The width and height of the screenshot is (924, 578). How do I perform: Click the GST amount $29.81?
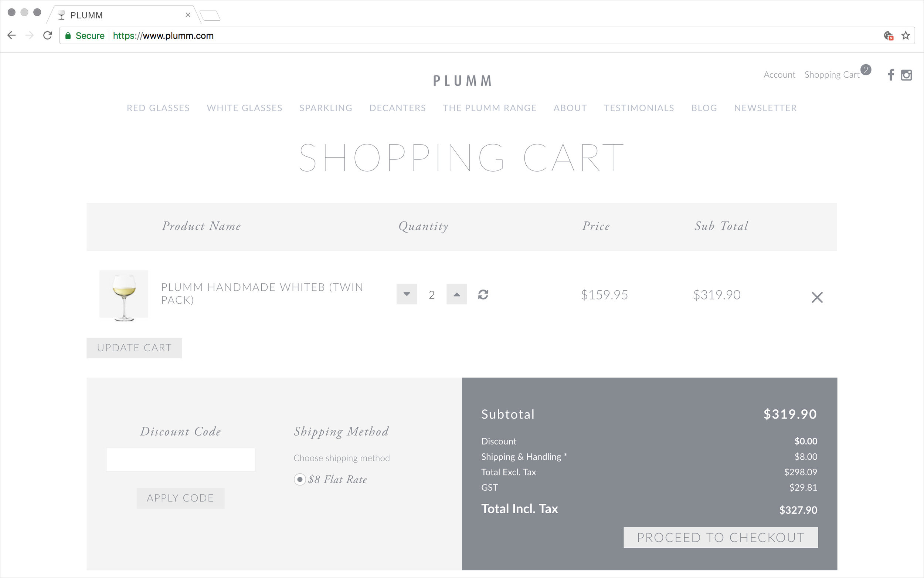click(x=803, y=487)
